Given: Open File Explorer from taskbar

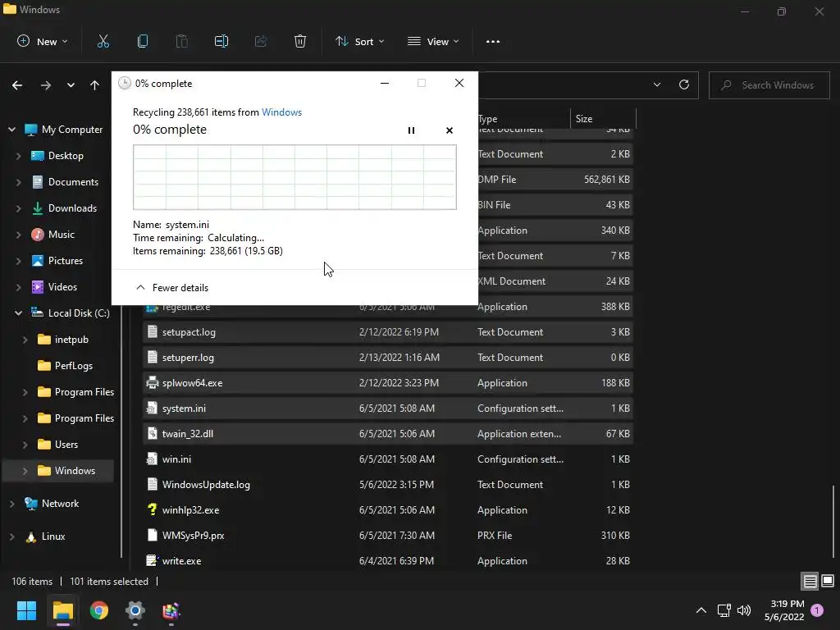Looking at the screenshot, I should click(x=62, y=610).
